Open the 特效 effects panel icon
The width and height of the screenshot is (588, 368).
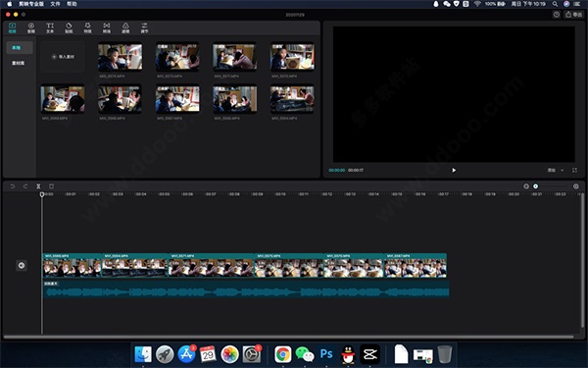[87, 27]
